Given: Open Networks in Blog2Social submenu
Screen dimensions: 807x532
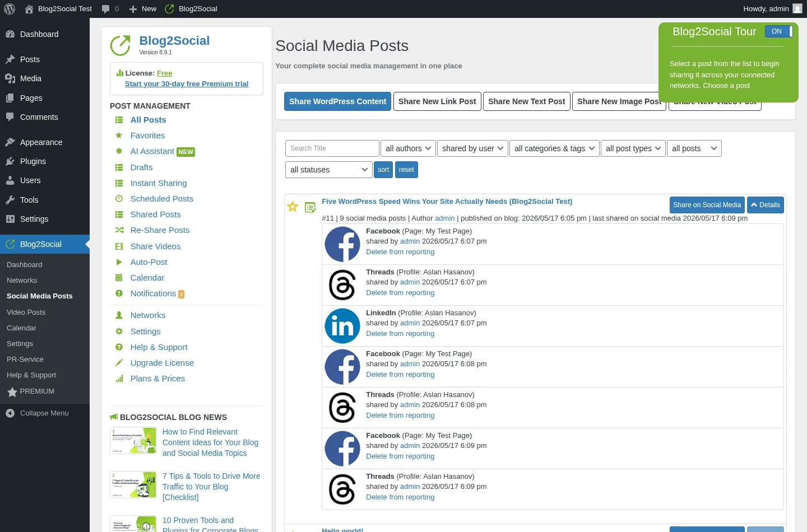Looking at the screenshot, I should [x=22, y=281].
